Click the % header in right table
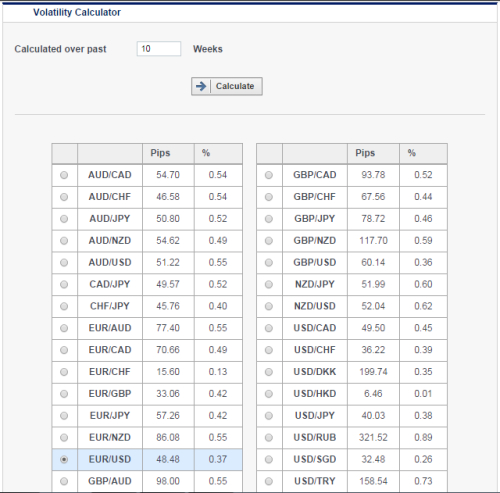500x493 pixels. pyautogui.click(x=411, y=153)
